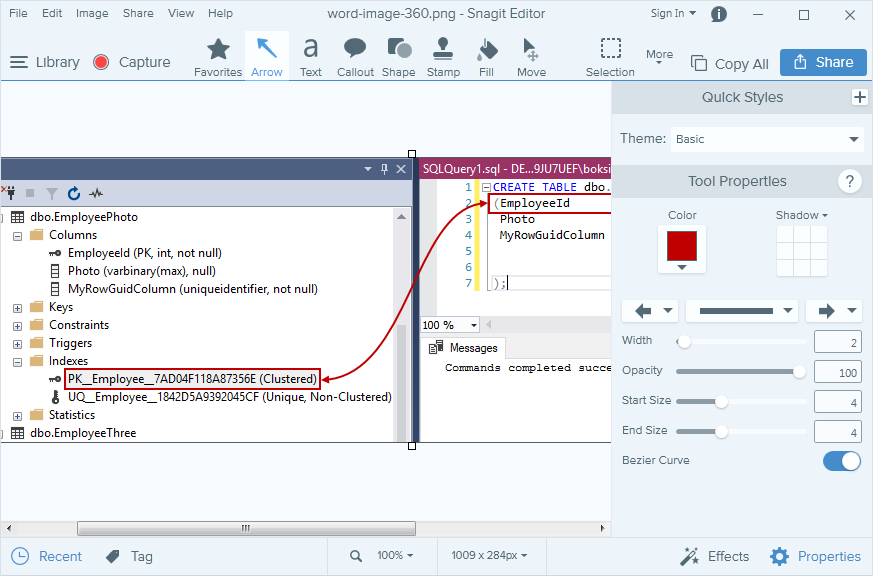
Task: Select the Stamp tool
Action: click(443, 57)
